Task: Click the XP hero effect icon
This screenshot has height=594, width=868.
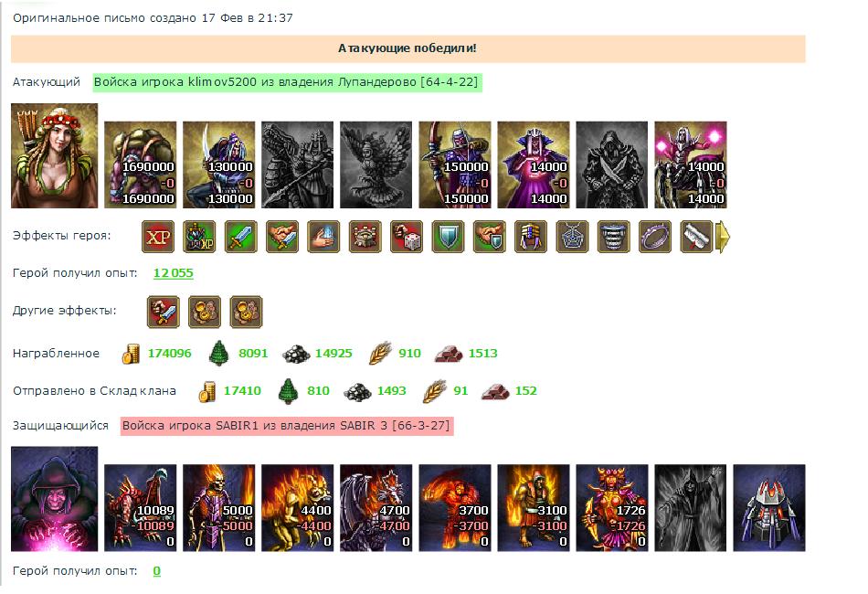Action: 158,237
